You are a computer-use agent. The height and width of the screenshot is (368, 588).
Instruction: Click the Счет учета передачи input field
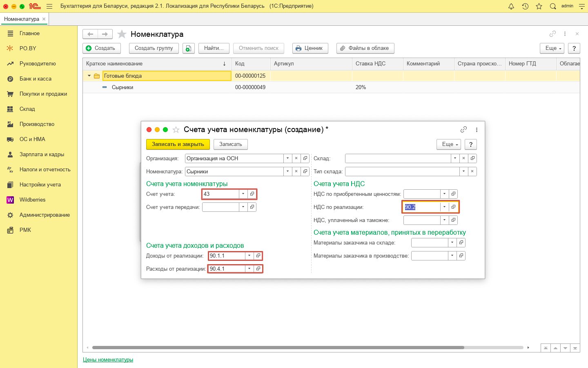pos(220,207)
